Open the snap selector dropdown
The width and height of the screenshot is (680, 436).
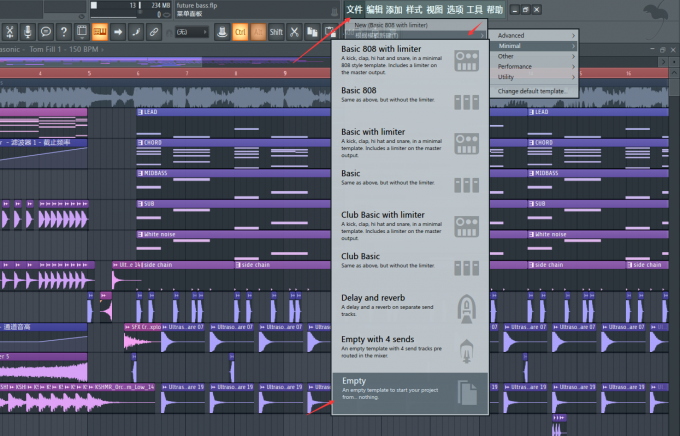tap(192, 32)
